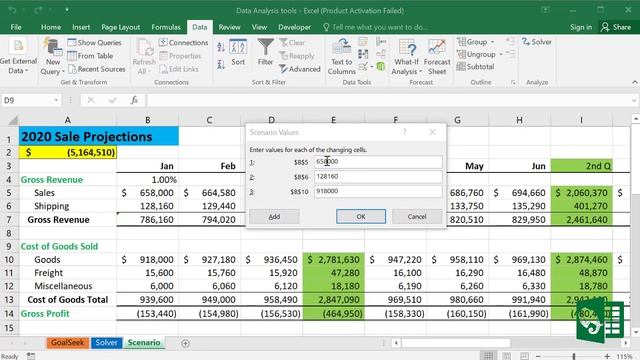The height and width of the screenshot is (360, 640).
Task: Click the Clear filter button
Action: point(292,42)
